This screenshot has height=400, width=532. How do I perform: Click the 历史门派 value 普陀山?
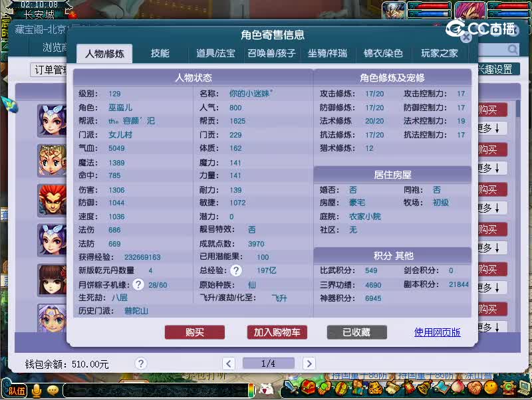point(136,310)
